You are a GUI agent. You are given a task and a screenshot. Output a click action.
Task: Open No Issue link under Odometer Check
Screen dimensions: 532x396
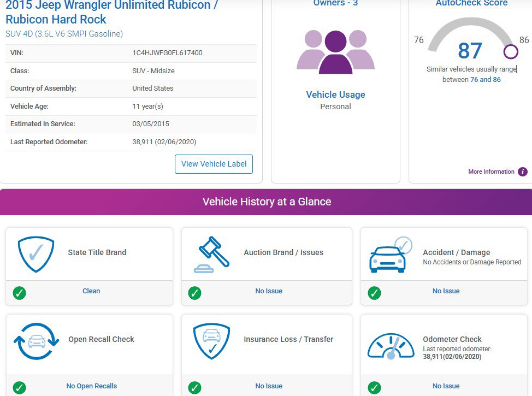click(x=446, y=386)
